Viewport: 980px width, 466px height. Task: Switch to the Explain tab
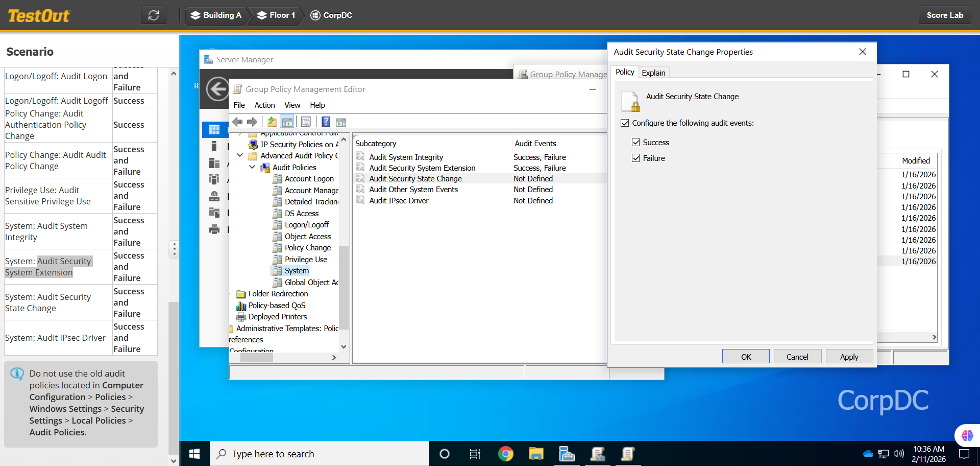point(653,73)
